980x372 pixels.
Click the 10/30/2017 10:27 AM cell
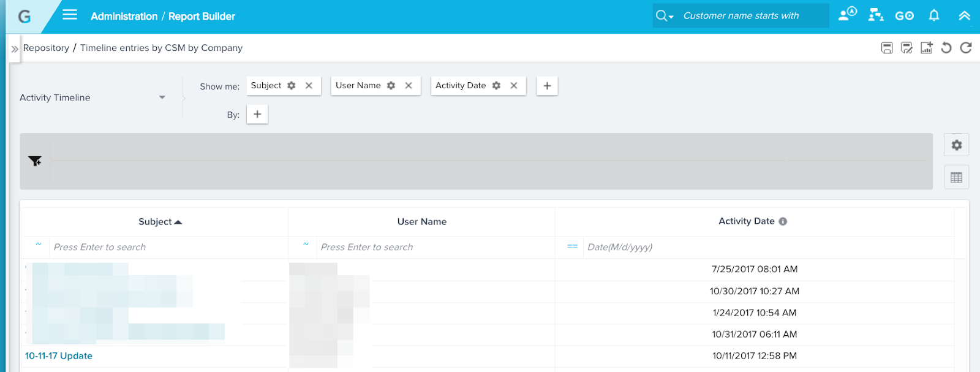pyautogui.click(x=755, y=291)
